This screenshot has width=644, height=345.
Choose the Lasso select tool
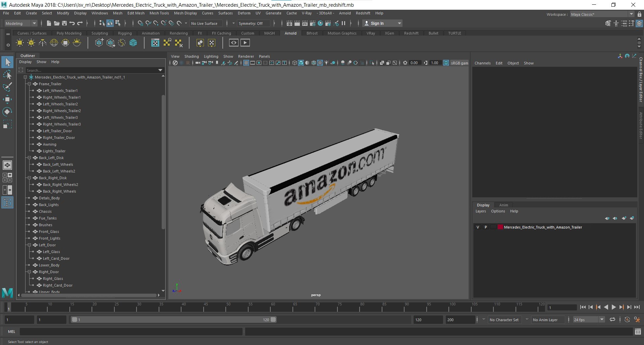click(7, 75)
